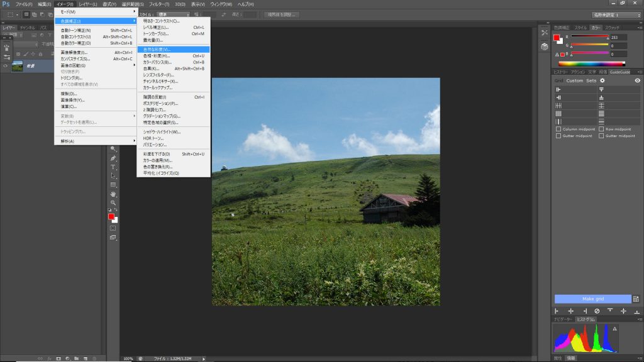
Task: Click the GuideGuide bottom margin icon
Action: pos(601,97)
